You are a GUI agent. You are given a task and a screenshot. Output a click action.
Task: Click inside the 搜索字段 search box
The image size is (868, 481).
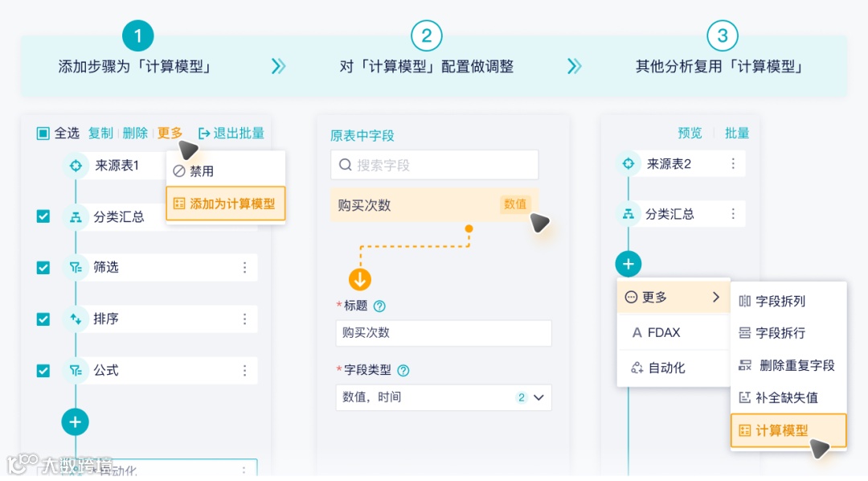coord(434,164)
